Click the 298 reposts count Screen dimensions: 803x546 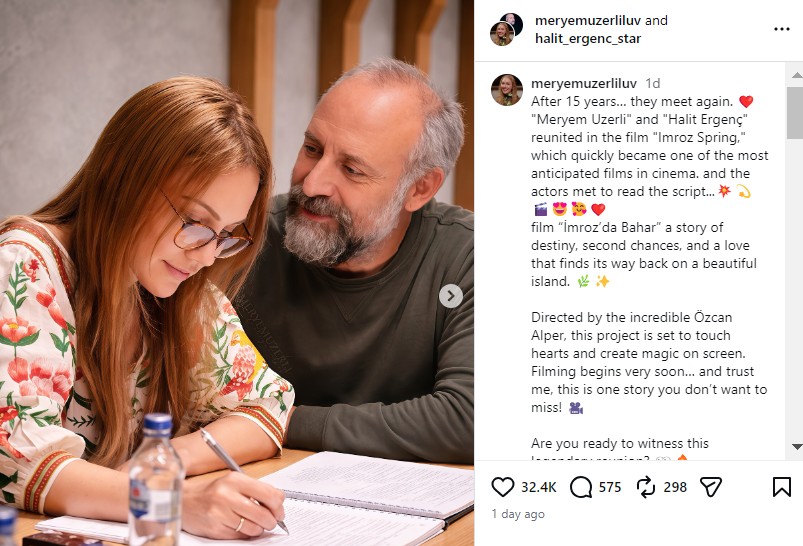(x=675, y=487)
